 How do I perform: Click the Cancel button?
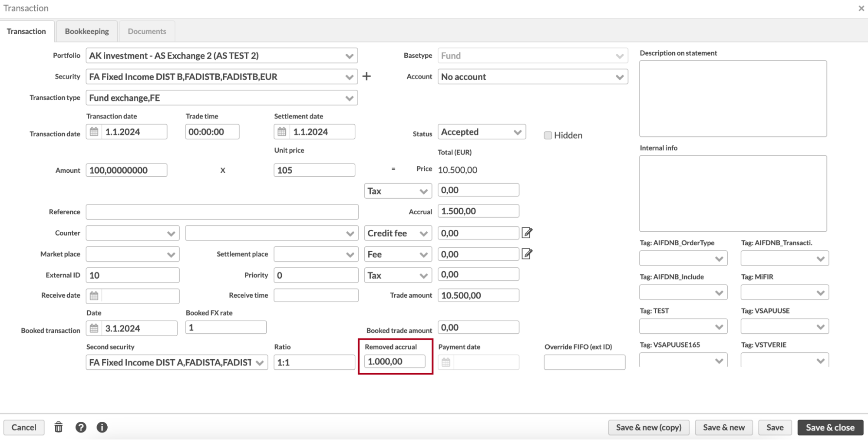(x=24, y=427)
